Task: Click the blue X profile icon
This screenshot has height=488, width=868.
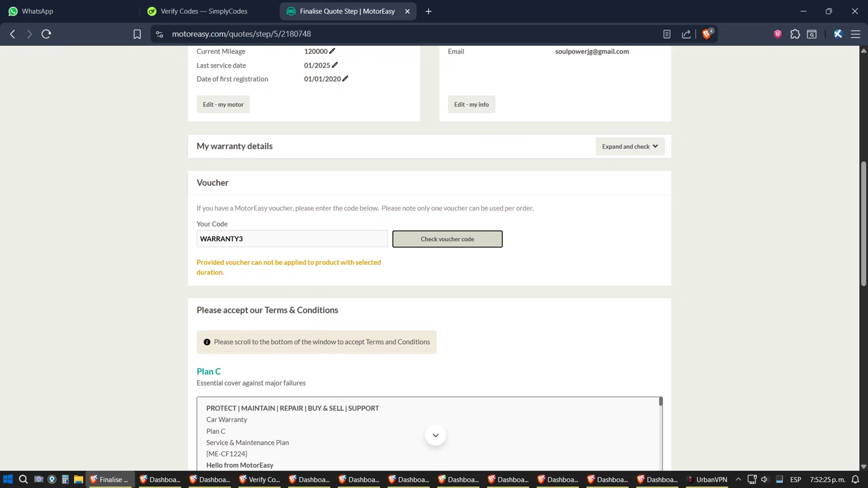Action: click(x=838, y=34)
